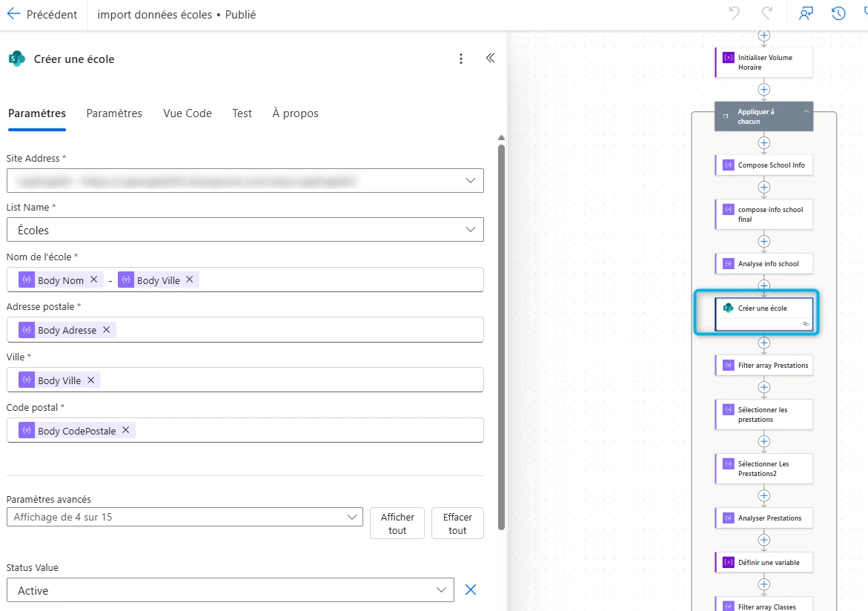Add step below Analyser Prestations
Viewport: 868px width, 611px height.
click(764, 540)
